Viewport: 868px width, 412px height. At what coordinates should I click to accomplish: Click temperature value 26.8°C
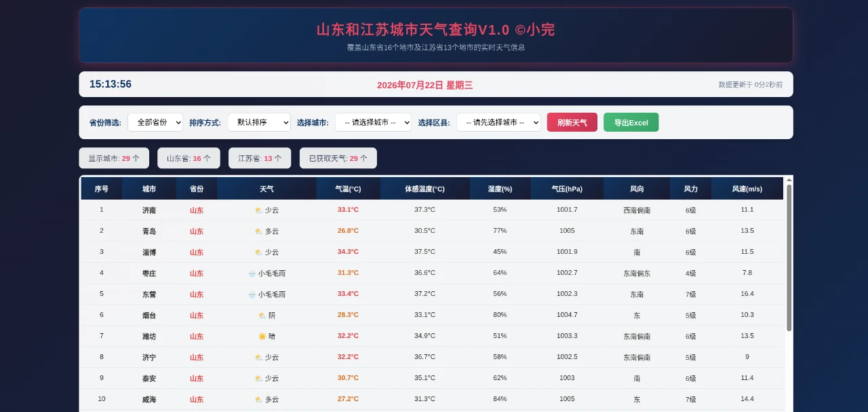348,231
